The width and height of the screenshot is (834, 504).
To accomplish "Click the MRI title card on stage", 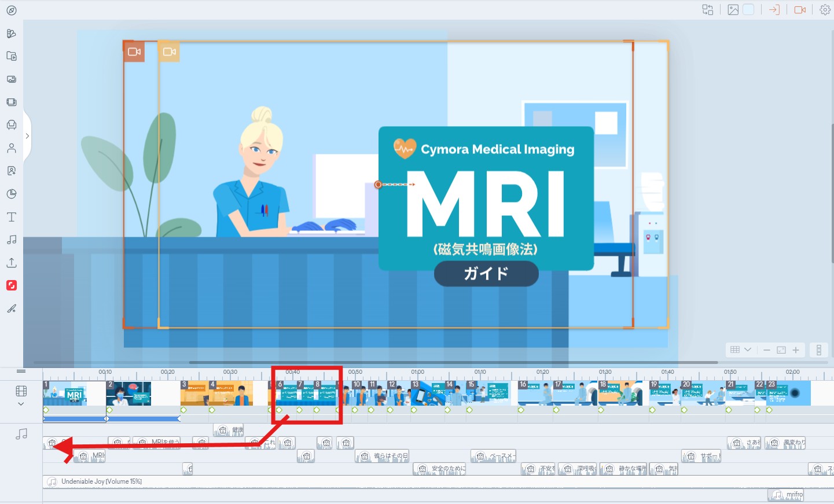I will 486,198.
